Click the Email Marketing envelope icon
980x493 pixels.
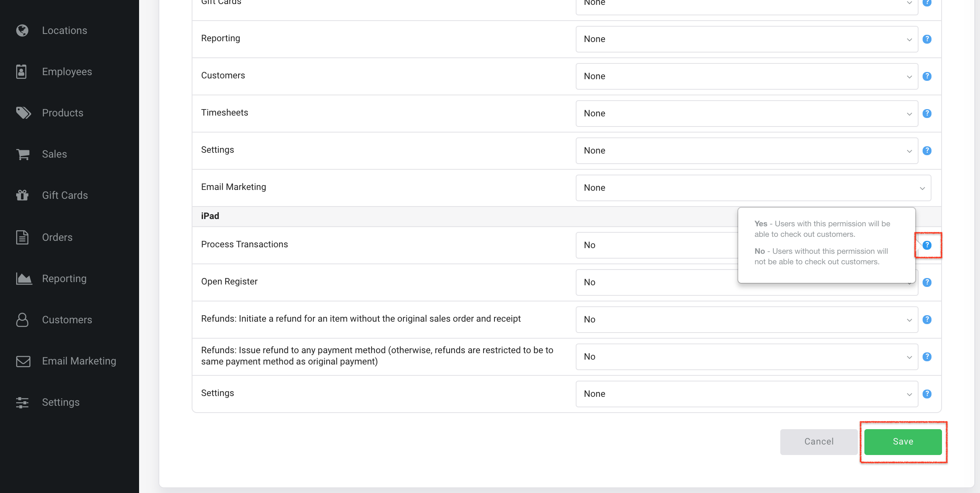point(23,361)
